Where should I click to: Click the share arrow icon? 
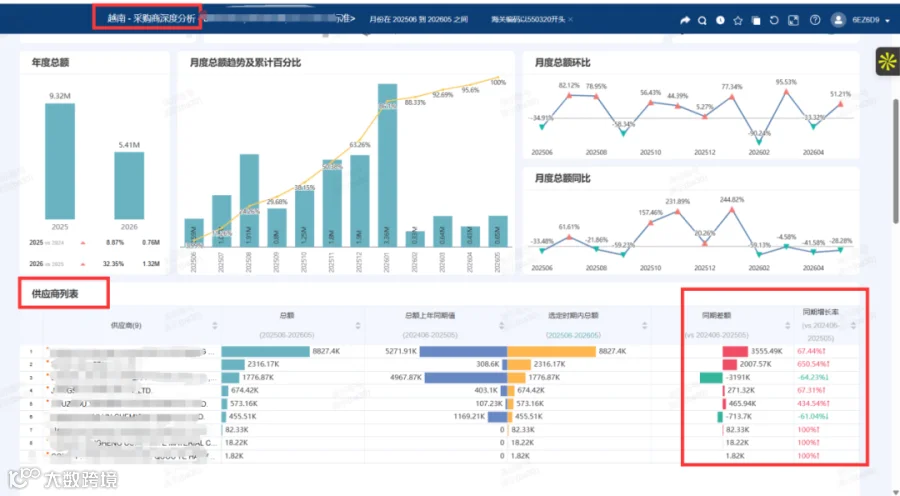(685, 20)
